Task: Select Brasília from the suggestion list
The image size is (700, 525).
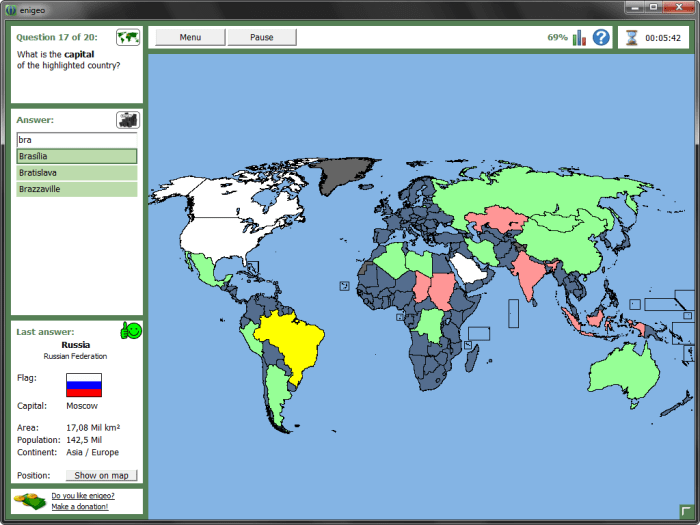Action: (x=76, y=156)
